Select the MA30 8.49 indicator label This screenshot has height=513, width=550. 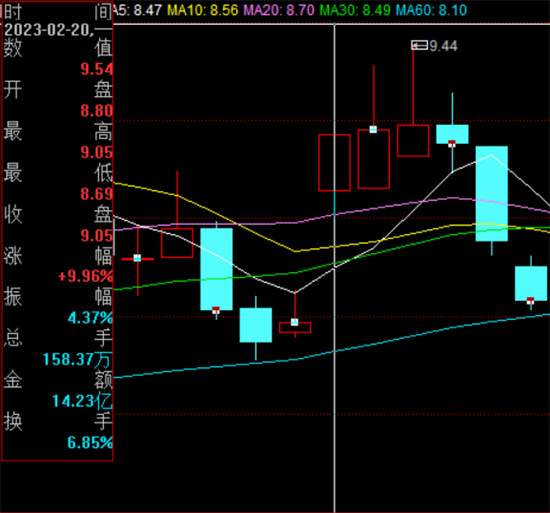click(x=355, y=10)
